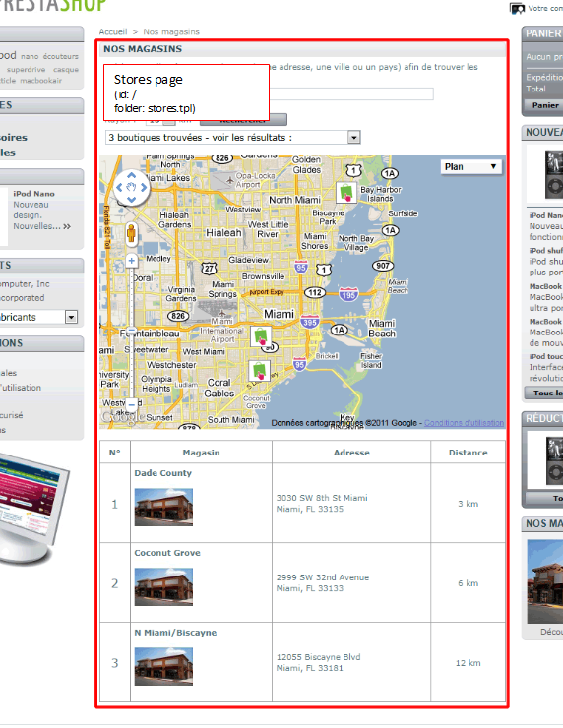Click the store marker near Coral Gables
The height and width of the screenshot is (728, 563).
[x=259, y=371]
